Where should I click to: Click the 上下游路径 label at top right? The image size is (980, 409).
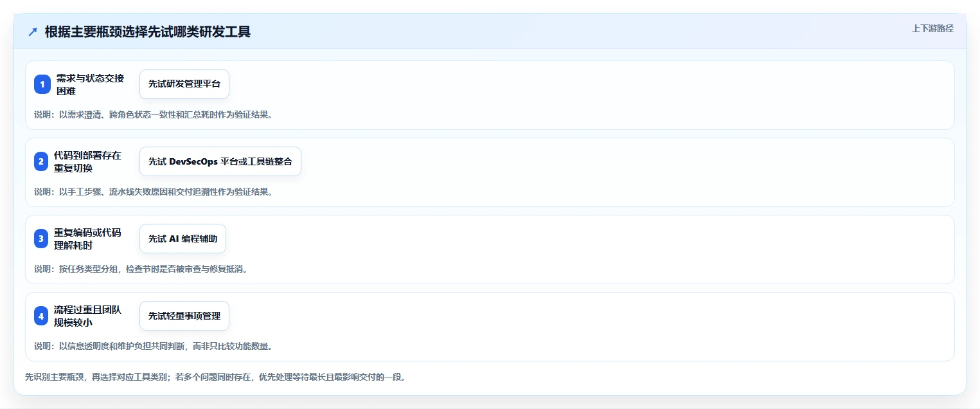pos(932,28)
